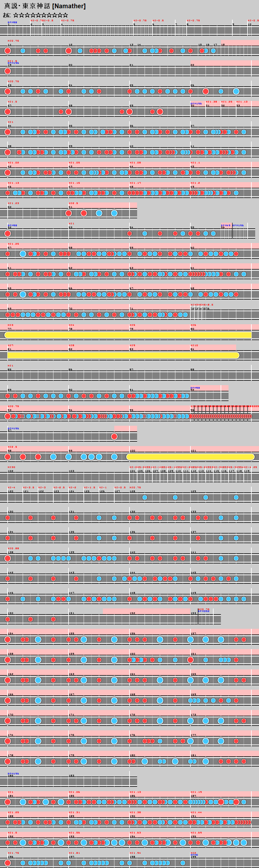259x868 pixels.
Task: Select the "HS1.02" scroll speed label
Action: pos(13,162)
